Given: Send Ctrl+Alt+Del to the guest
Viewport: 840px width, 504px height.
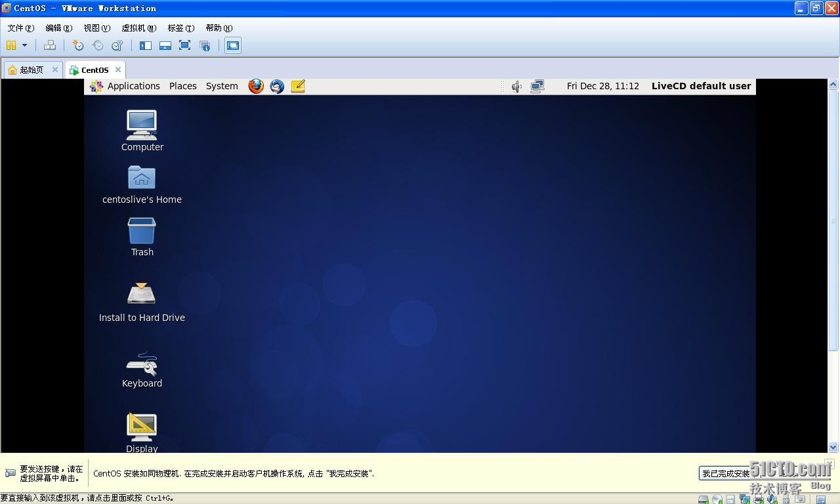Looking at the screenshot, I should click(x=49, y=45).
